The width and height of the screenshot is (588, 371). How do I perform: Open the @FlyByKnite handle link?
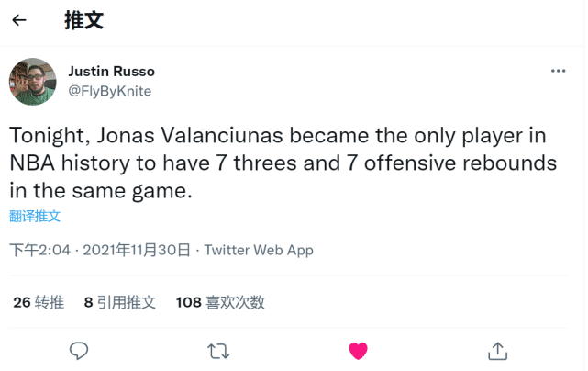click(x=110, y=91)
